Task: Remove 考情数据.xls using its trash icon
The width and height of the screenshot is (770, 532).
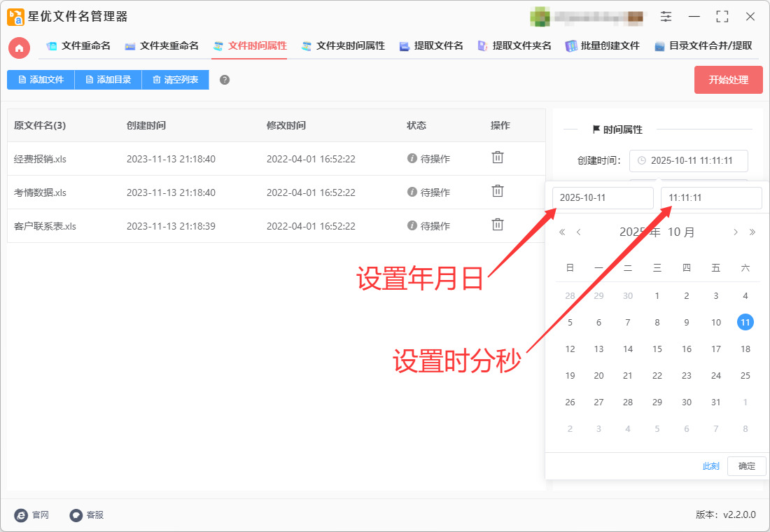Action: pyautogui.click(x=498, y=191)
